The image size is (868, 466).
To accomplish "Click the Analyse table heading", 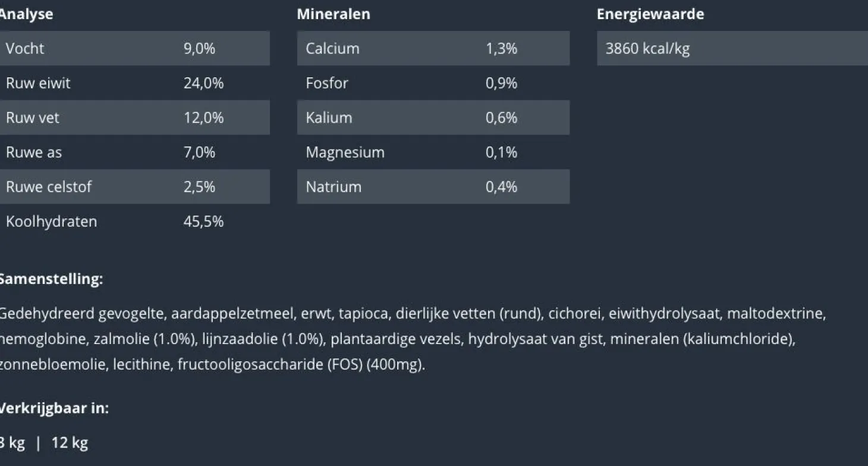I will [x=26, y=14].
